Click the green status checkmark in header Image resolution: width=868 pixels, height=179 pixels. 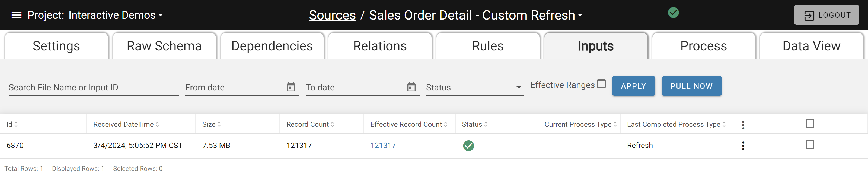point(673,13)
